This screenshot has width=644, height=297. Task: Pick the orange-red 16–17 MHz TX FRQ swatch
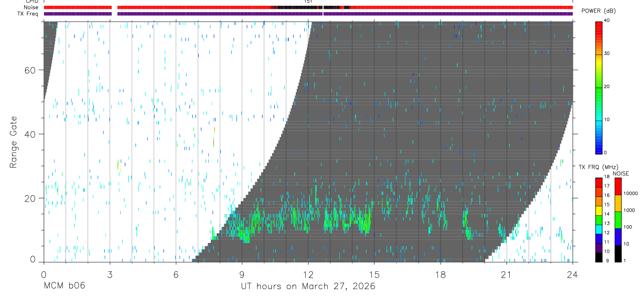[599, 192]
